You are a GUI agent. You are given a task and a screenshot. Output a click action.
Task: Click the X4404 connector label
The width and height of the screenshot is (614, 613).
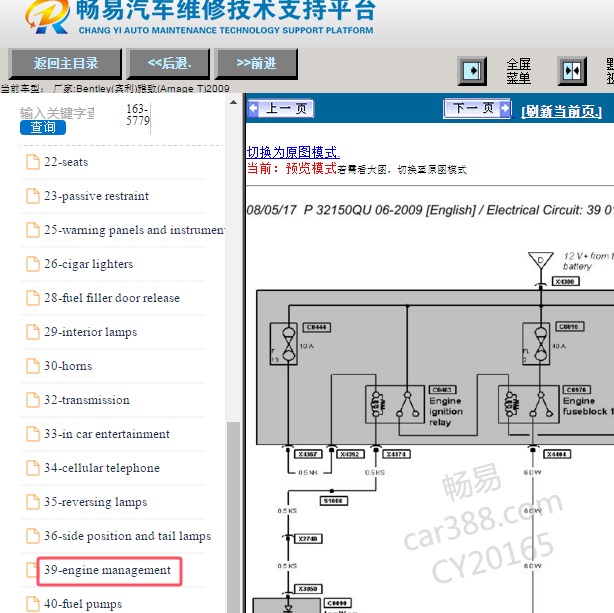(x=557, y=454)
